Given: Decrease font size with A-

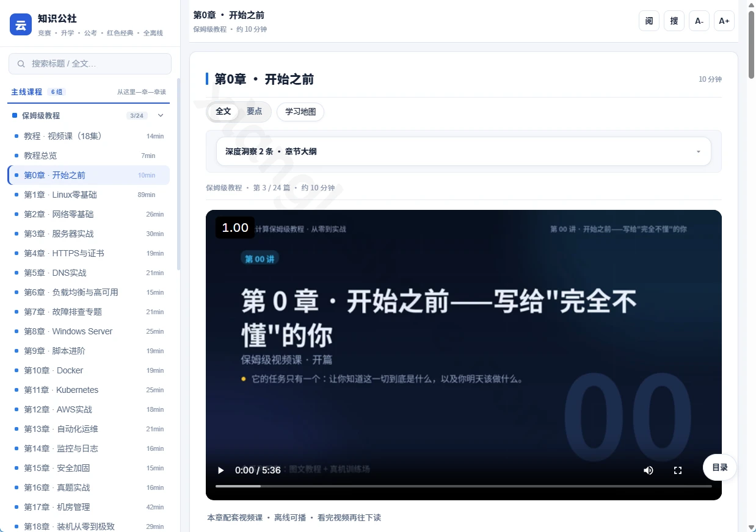Looking at the screenshot, I should (x=699, y=21).
